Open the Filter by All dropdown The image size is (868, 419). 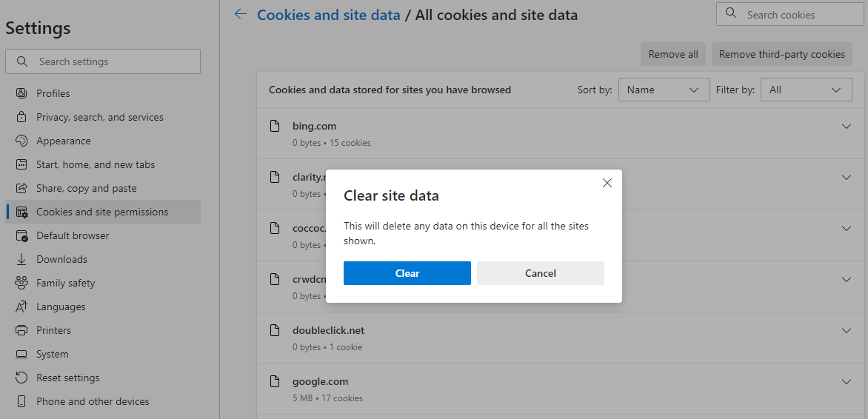tap(807, 90)
